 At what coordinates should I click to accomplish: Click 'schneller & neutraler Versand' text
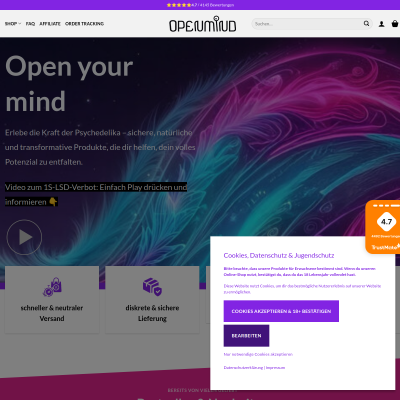tap(52, 313)
